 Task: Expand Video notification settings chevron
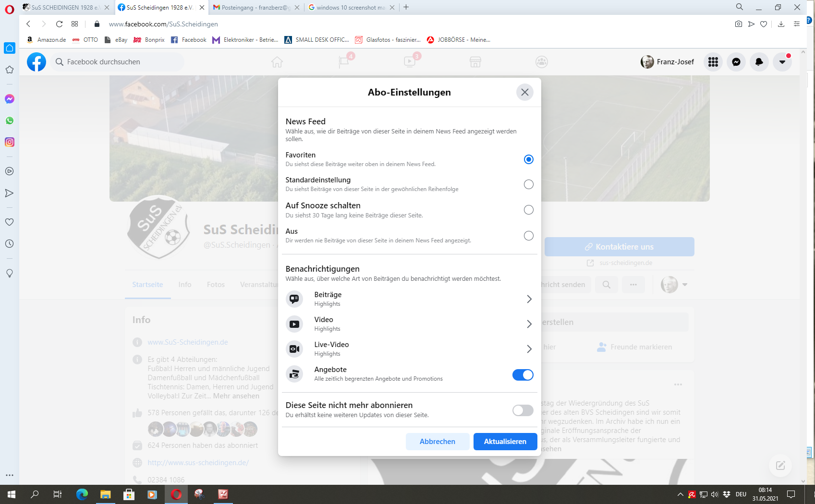529,324
